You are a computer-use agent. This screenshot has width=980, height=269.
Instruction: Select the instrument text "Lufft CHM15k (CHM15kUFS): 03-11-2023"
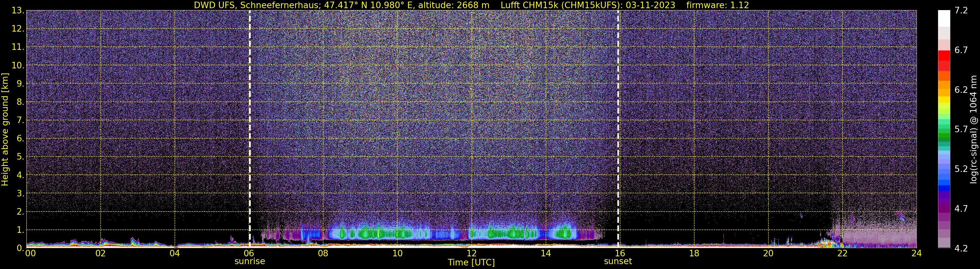(x=588, y=5)
